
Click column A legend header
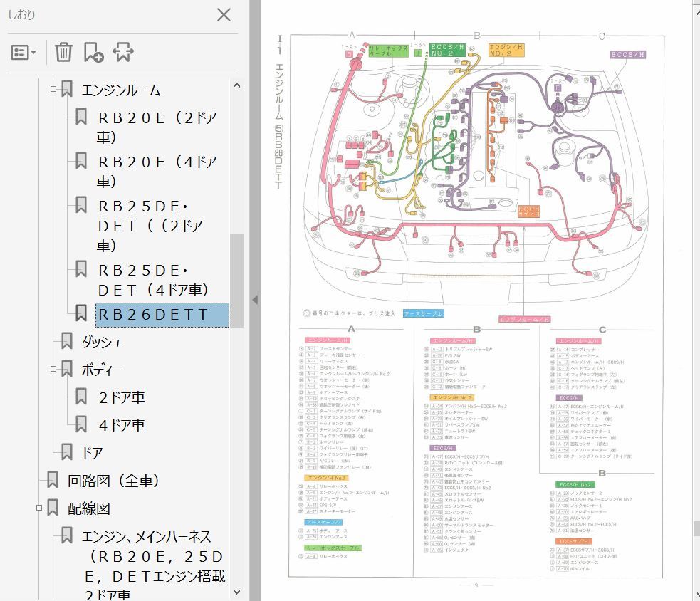[x=351, y=329]
